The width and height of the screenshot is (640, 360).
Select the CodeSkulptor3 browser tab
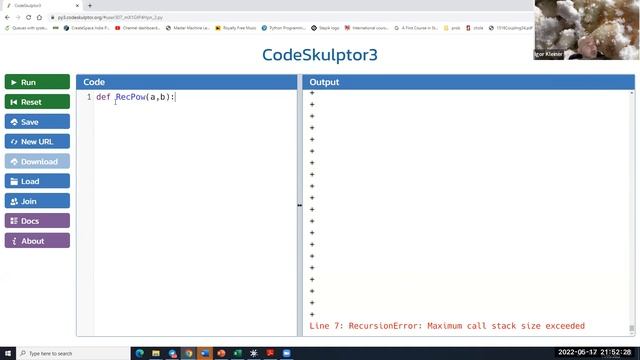coord(41,6)
